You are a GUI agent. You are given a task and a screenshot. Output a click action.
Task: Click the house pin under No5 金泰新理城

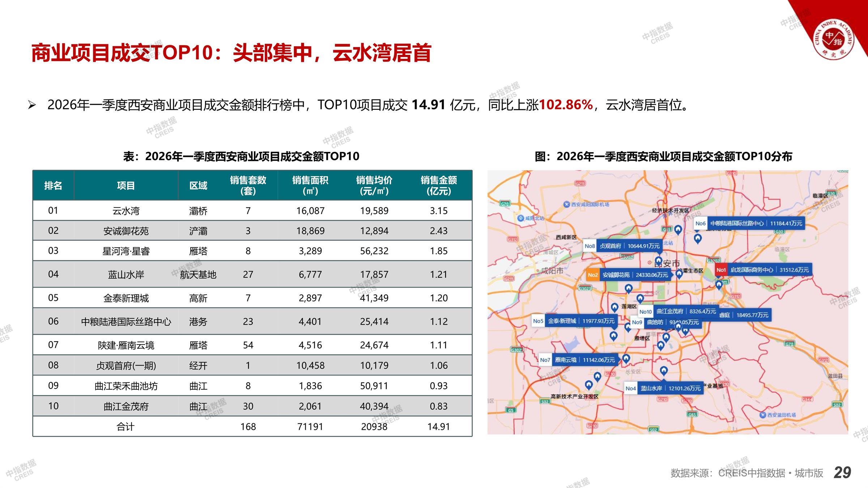click(613, 336)
